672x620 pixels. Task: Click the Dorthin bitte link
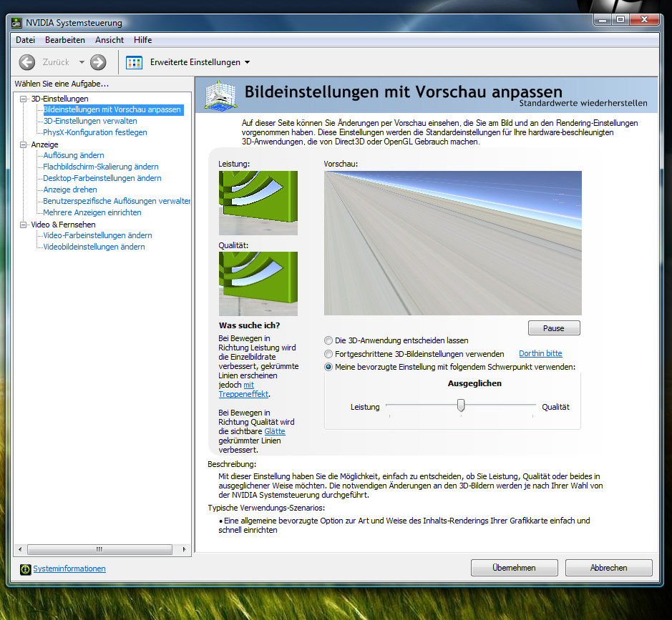click(540, 354)
